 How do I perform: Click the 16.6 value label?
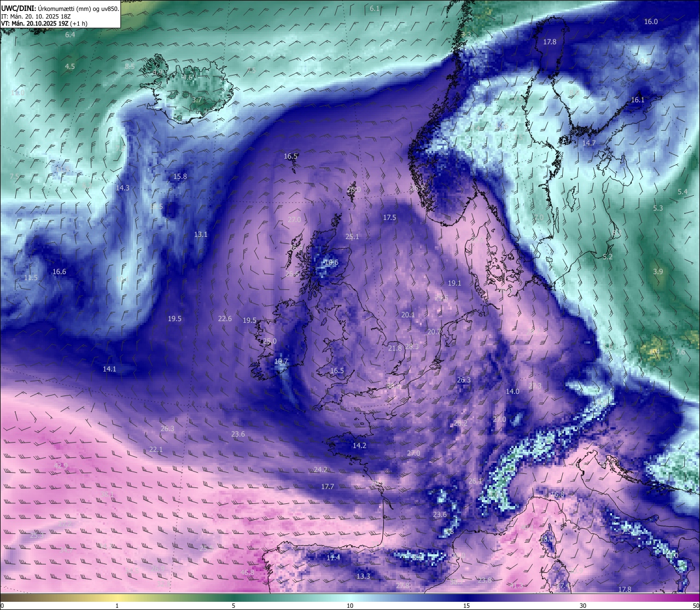coord(59,272)
